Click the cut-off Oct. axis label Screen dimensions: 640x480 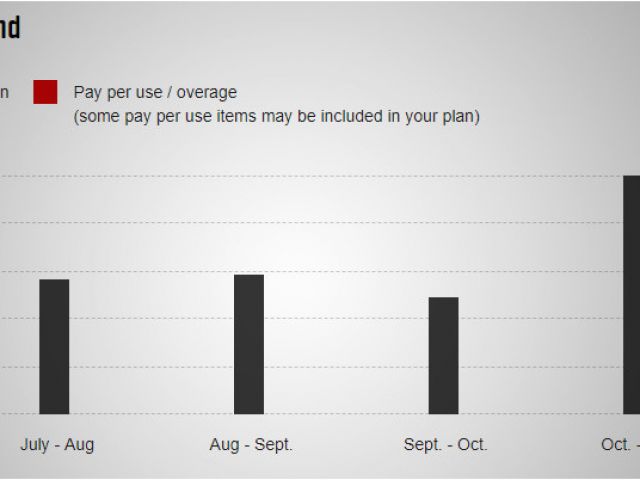[x=620, y=444]
